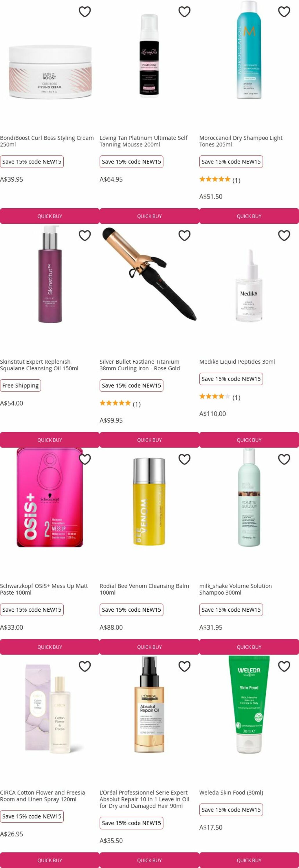Image resolution: width=299 pixels, height=868 pixels.
Task: Open Silver Bullet Fastlane Titanium Curling Iron link
Action: pyautogui.click(x=140, y=365)
